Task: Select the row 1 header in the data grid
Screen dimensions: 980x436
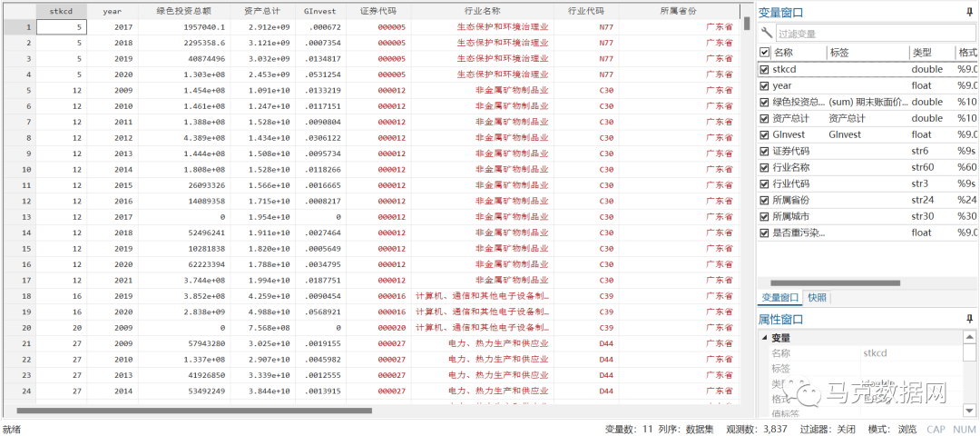Action: [x=18, y=27]
